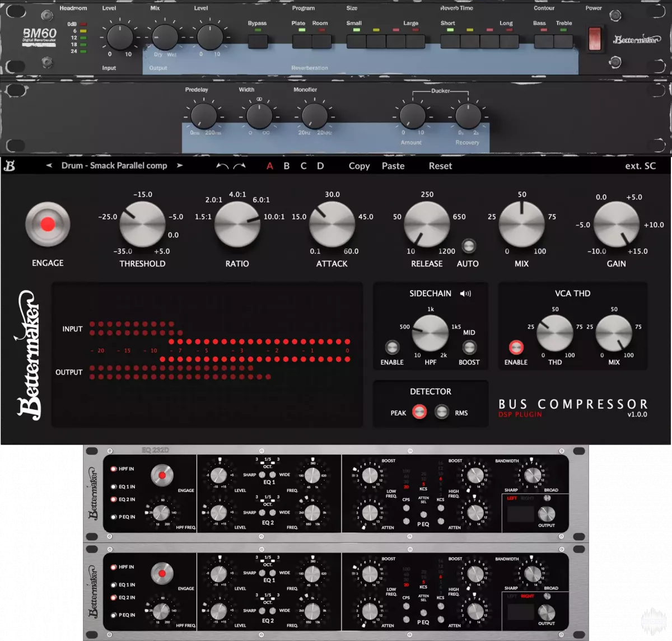Click the undo arrow in the preset bar
Screen dimensions: 672x641
[223, 165]
